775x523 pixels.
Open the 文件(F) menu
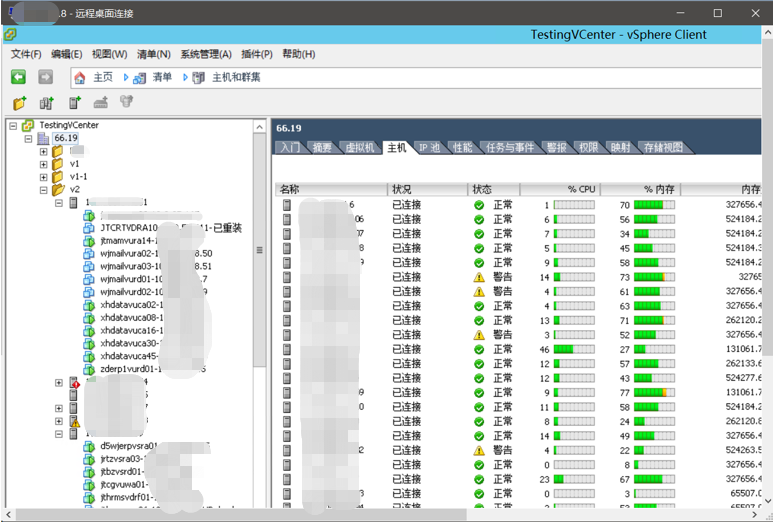[26, 54]
